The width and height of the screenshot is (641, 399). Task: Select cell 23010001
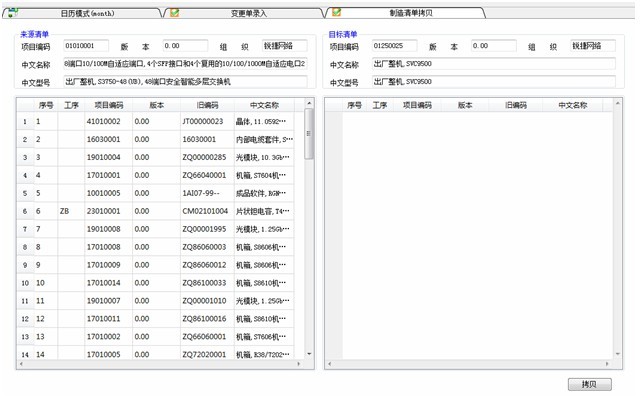coord(108,211)
